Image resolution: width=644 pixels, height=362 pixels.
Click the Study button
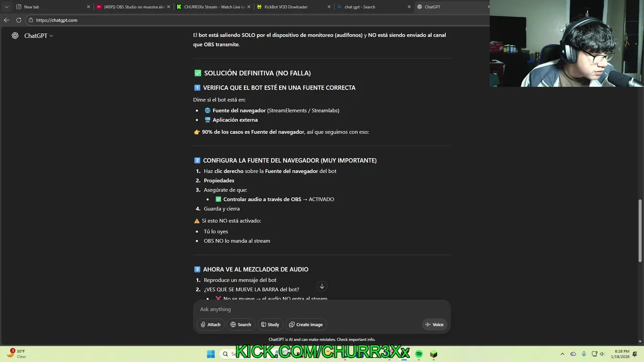tap(270, 325)
